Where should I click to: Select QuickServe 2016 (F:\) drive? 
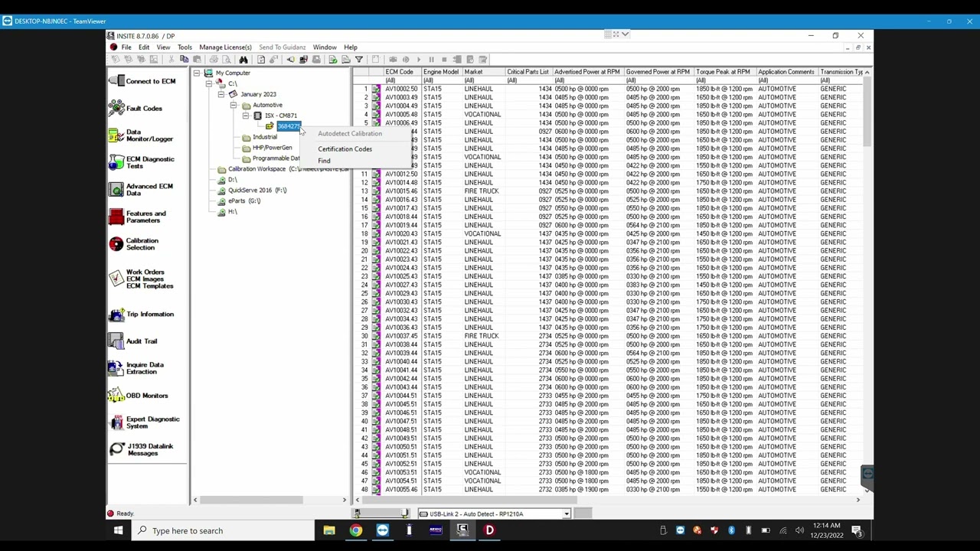257,190
